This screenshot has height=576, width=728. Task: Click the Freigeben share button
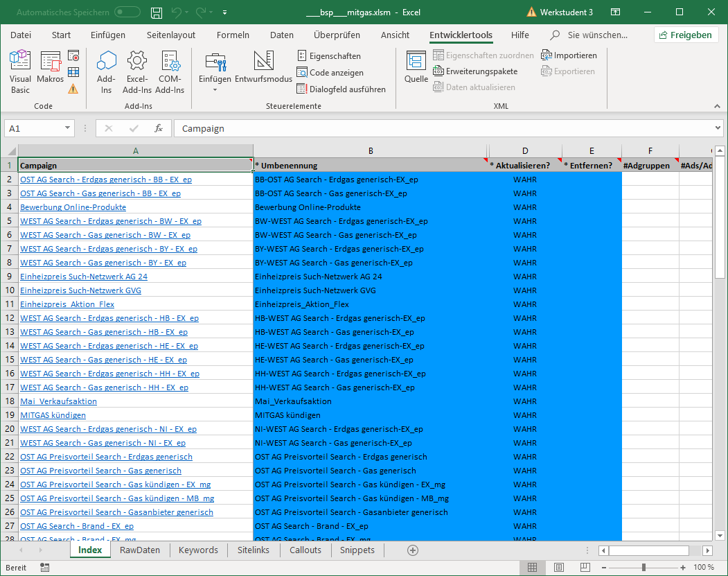coord(685,35)
